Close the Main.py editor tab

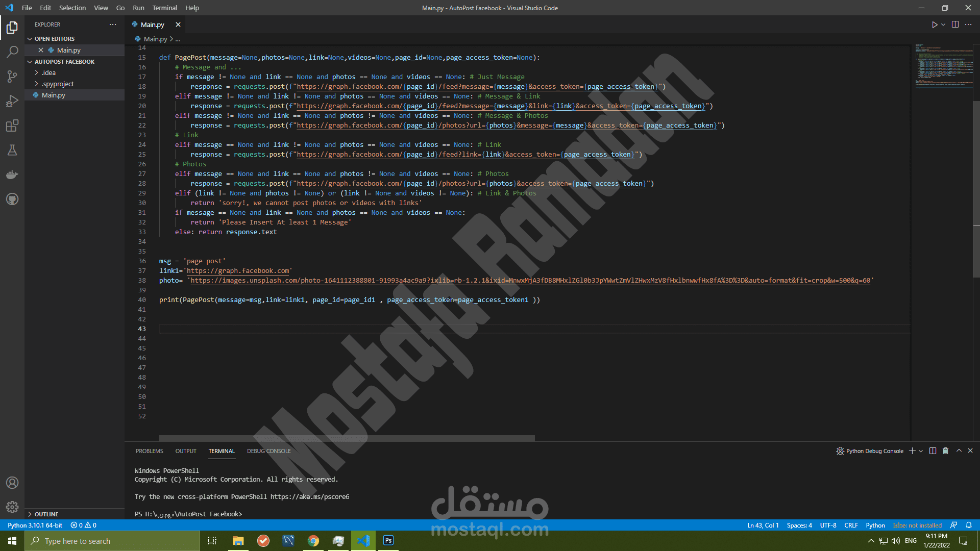[178, 24]
